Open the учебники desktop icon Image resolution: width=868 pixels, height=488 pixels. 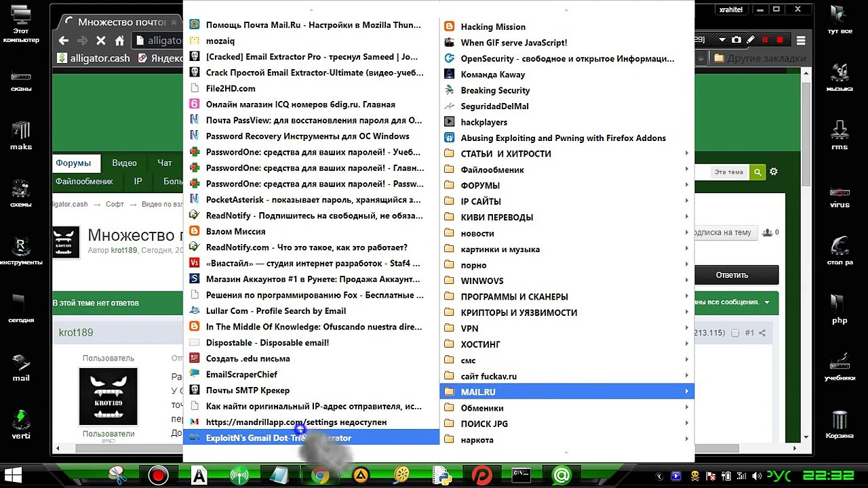tap(840, 366)
